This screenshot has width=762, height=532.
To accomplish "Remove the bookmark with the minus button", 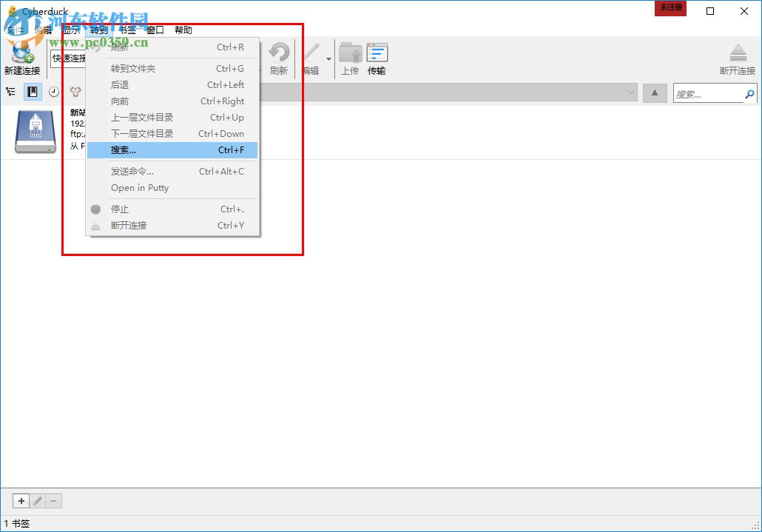I will pos(53,501).
